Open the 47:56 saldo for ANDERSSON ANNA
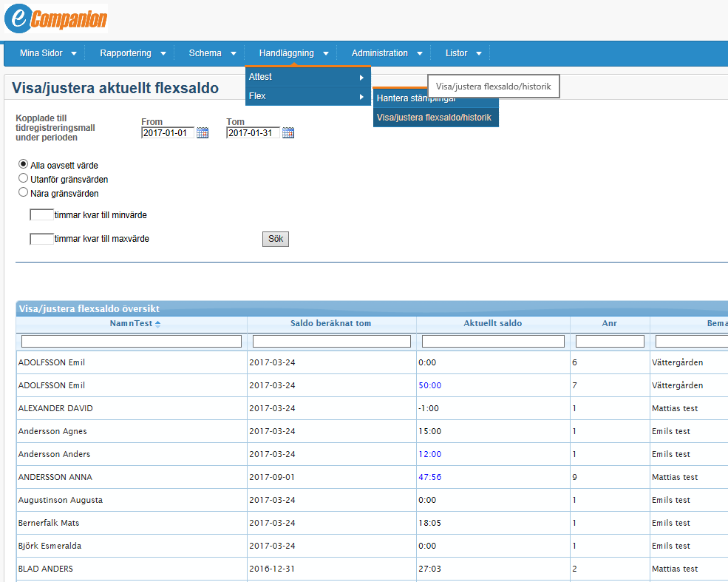 429,477
